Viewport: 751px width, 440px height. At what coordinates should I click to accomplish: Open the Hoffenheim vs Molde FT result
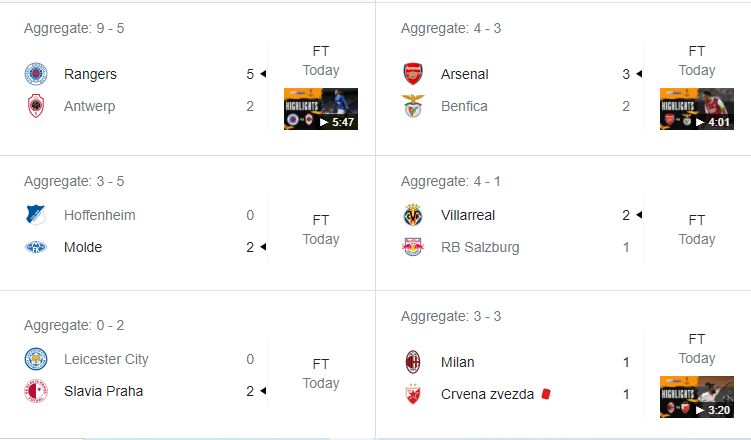pos(321,230)
